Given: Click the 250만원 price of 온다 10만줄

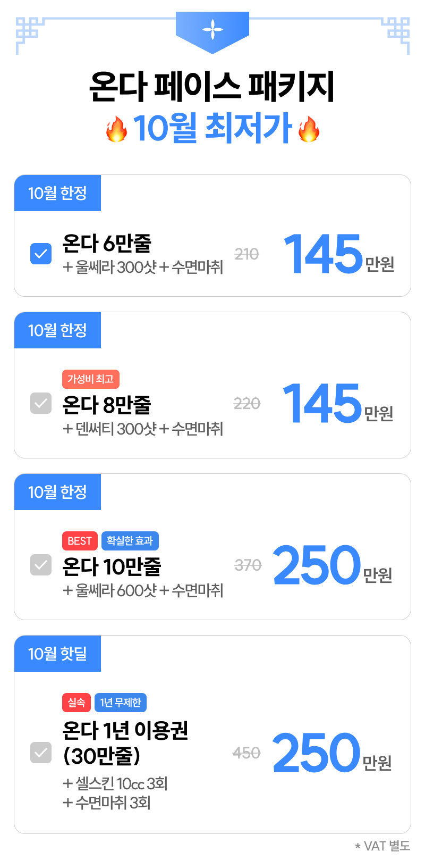Looking at the screenshot, I should coord(333,565).
